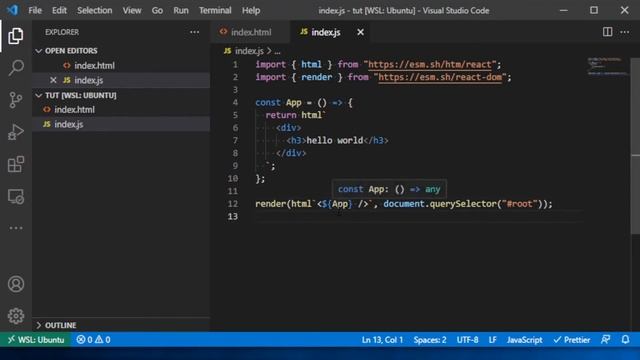Open the Accounts menu
This screenshot has height=360, width=640.
[x=16, y=284]
